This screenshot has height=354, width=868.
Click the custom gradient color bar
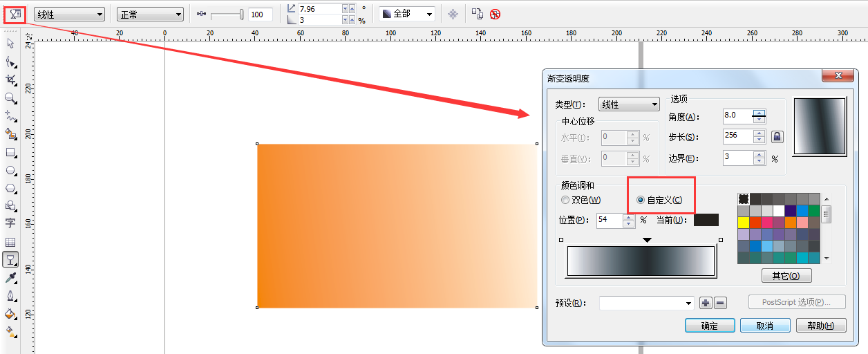point(641,261)
